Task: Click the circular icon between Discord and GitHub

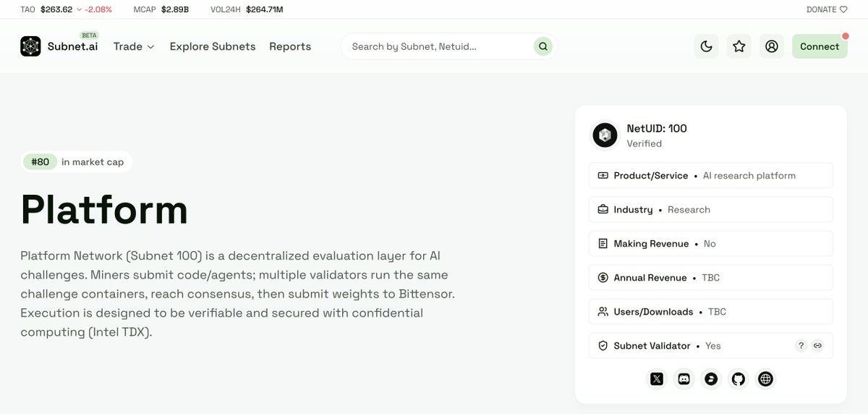Action: [711, 379]
